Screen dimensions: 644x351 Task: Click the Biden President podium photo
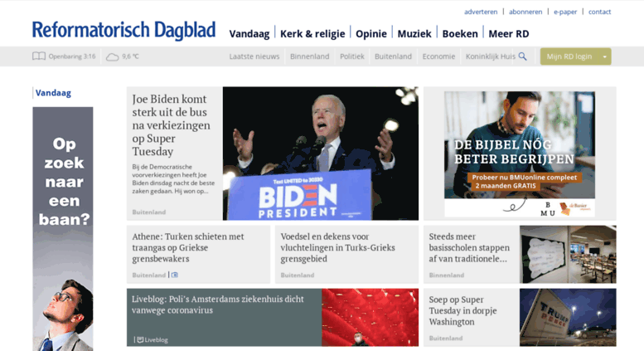321,154
